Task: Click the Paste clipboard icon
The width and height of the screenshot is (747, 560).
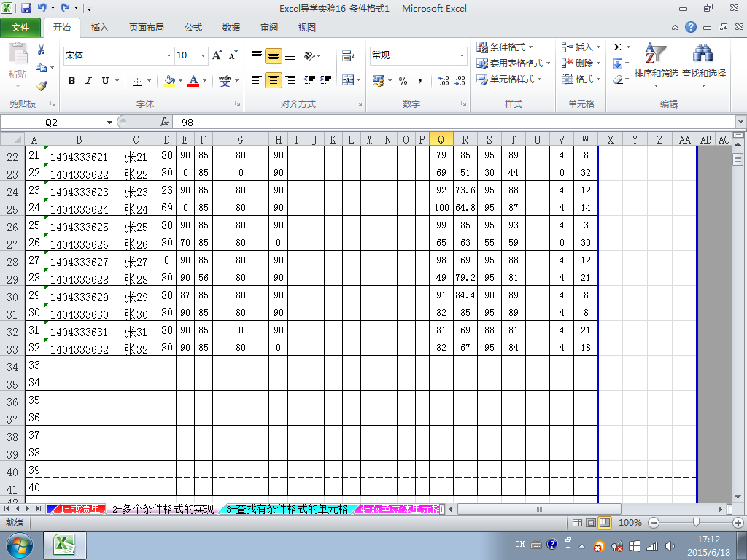Action: pyautogui.click(x=18, y=53)
